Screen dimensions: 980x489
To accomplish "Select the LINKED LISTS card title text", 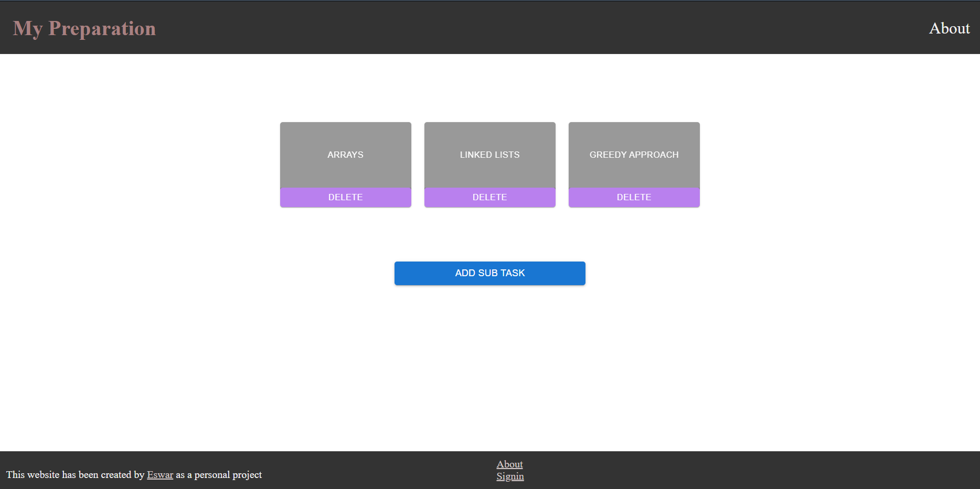I will point(489,155).
